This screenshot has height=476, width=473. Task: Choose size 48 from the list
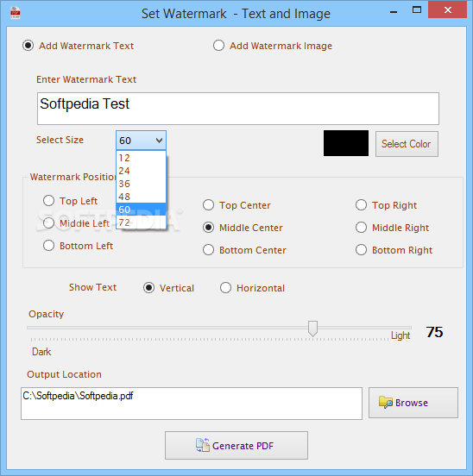(x=141, y=197)
